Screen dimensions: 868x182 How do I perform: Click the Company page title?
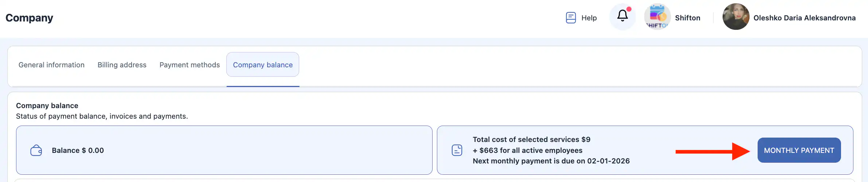(x=29, y=18)
